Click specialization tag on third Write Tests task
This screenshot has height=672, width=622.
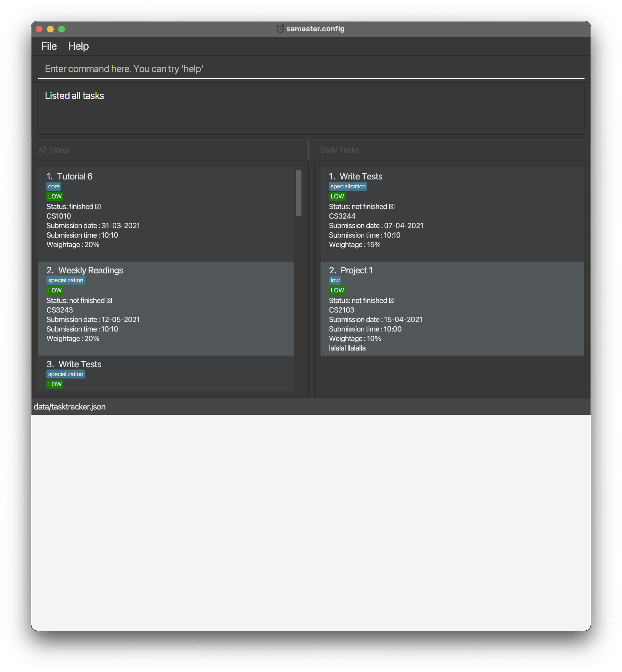(x=65, y=374)
